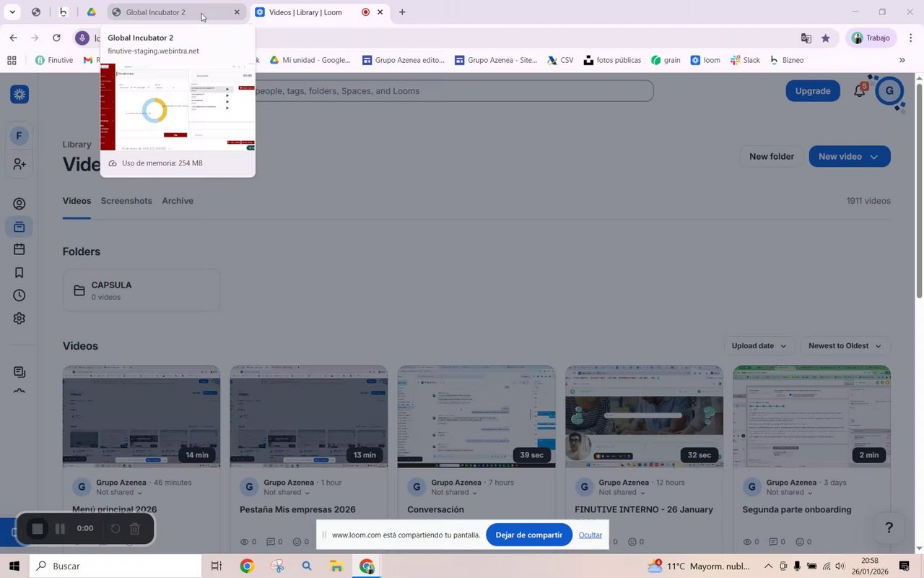This screenshot has width=924, height=578.
Task: Open the tab search dropdown arrow
Action: [x=12, y=12]
